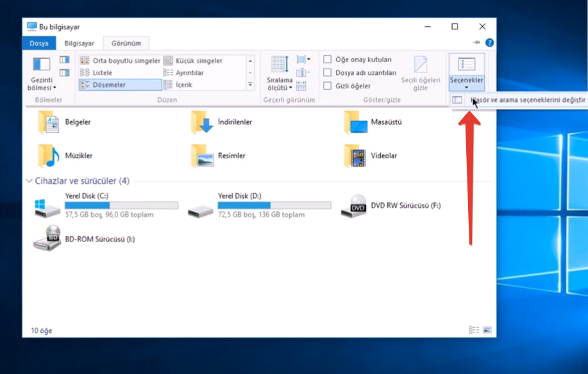Toggle the preview pane icon
Viewport: 588px width, 374px height.
coord(65,60)
